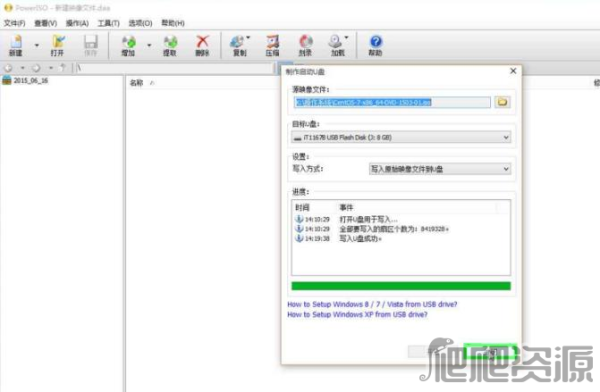Screen dimensions: 600x392
Task: Click the Mount (加载) toolbar icon
Action: tap(338, 45)
